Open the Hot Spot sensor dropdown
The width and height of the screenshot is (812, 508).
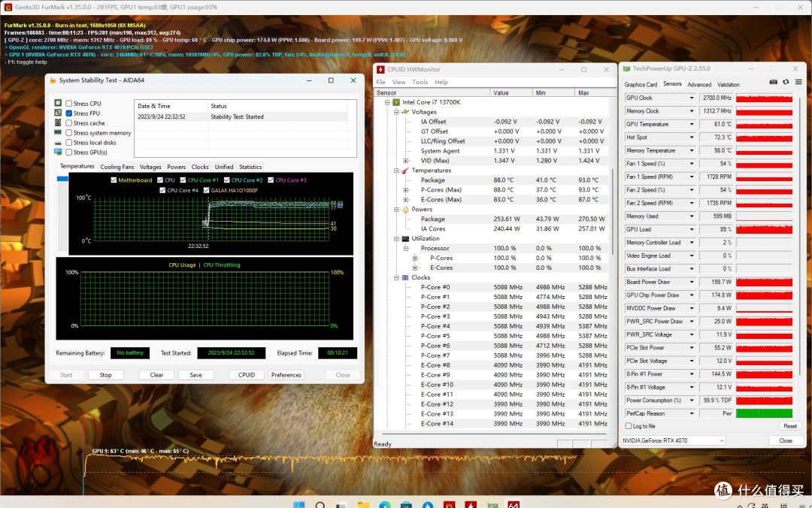tap(692, 138)
